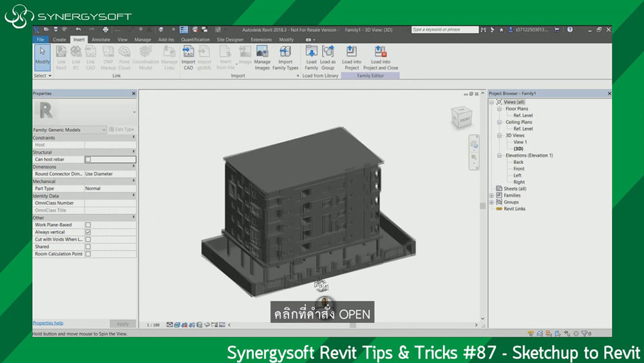Click the 1 : 100 view scale
644x363 pixels.
153,325
